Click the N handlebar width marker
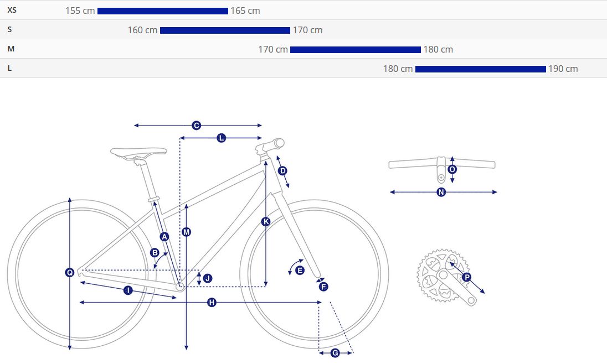607x364 pixels. [441, 193]
